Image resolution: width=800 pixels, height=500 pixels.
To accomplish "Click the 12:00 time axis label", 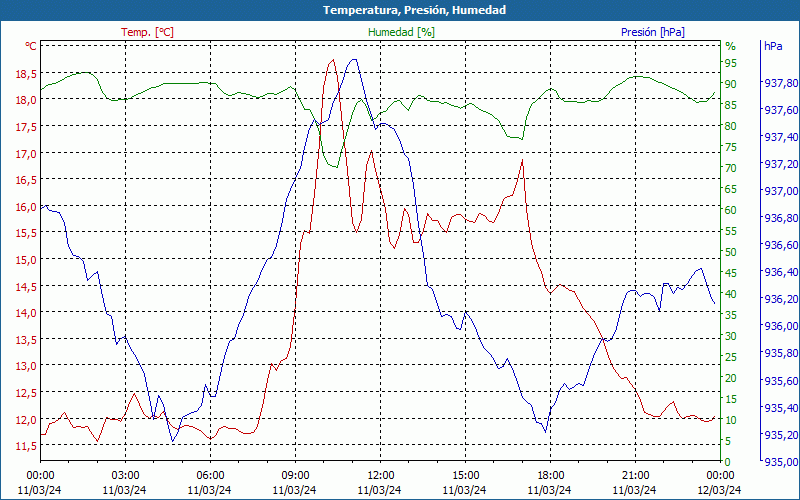I will tap(380, 476).
